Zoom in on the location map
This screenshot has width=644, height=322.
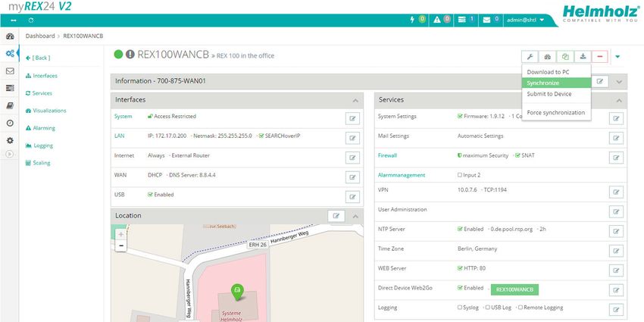tap(120, 235)
